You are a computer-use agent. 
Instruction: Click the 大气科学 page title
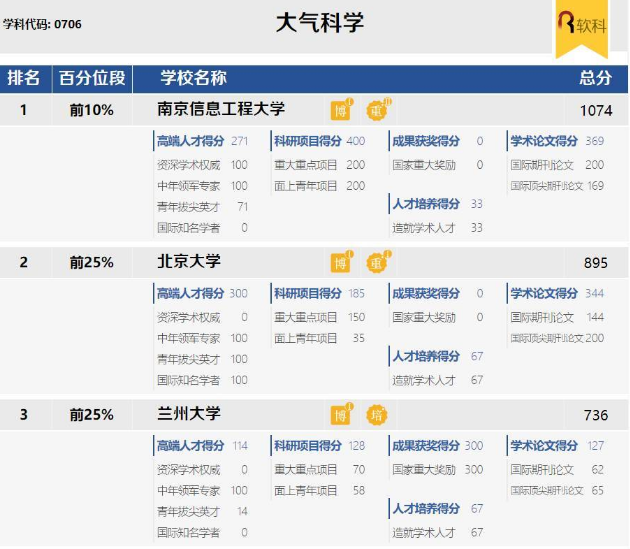[320, 23]
